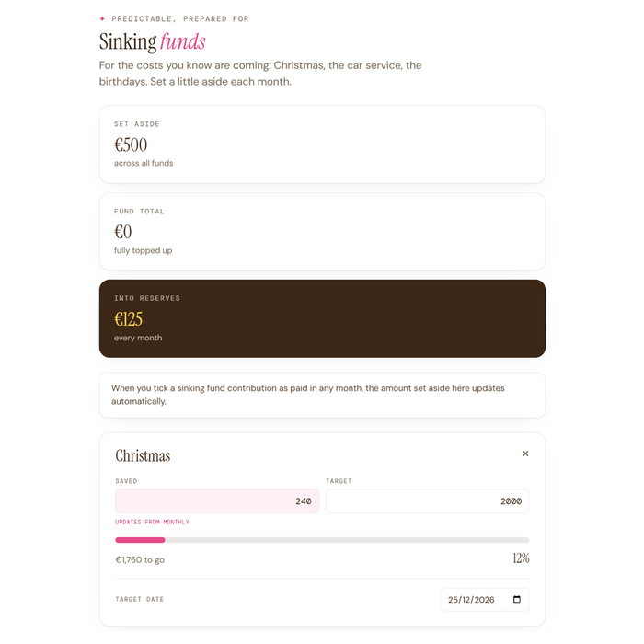Image resolution: width=644 pixels, height=644 pixels.
Task: Click the Christmas fund title
Action: 143,455
